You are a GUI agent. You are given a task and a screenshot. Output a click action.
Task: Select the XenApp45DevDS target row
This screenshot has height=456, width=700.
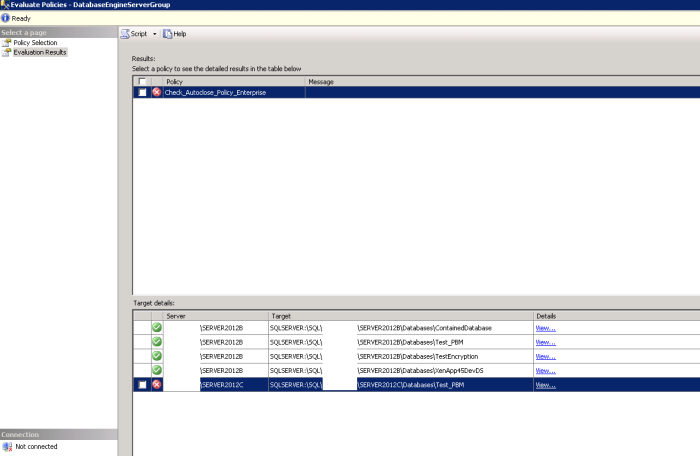[420, 370]
